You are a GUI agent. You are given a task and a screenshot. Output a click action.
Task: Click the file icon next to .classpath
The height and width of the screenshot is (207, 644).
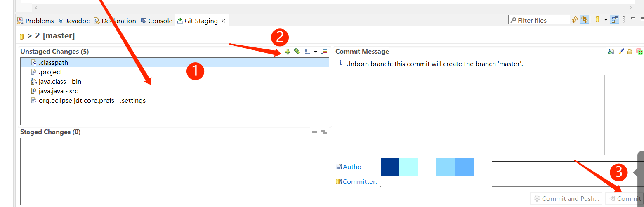34,63
